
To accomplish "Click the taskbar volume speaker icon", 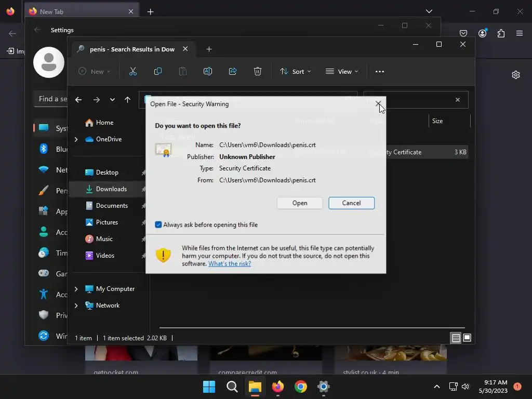I will coord(465,387).
